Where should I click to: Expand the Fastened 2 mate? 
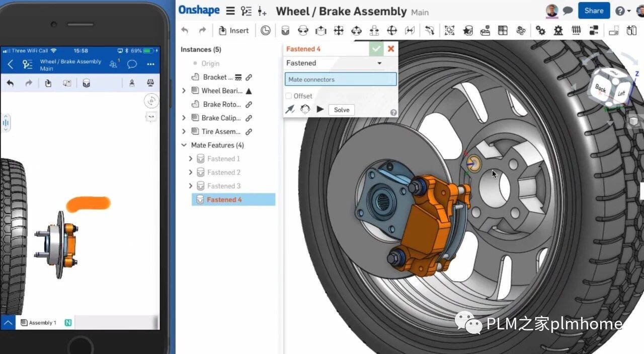tap(191, 172)
